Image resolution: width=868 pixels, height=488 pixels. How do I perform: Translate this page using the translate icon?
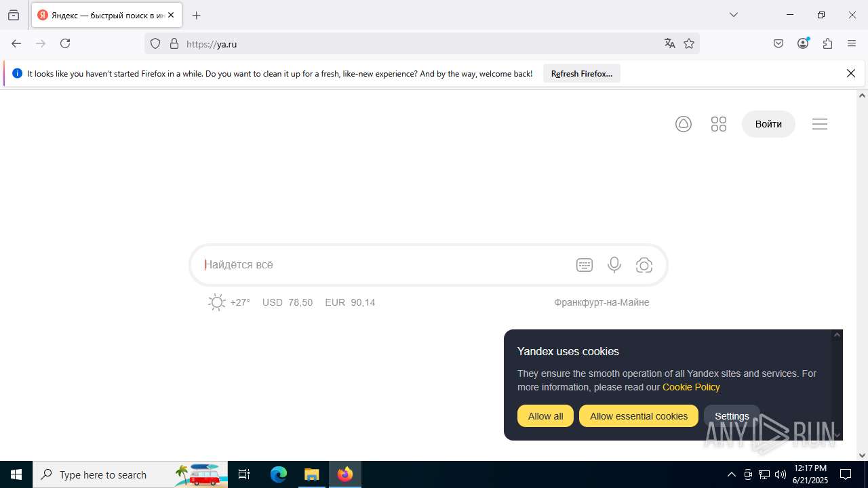(670, 43)
